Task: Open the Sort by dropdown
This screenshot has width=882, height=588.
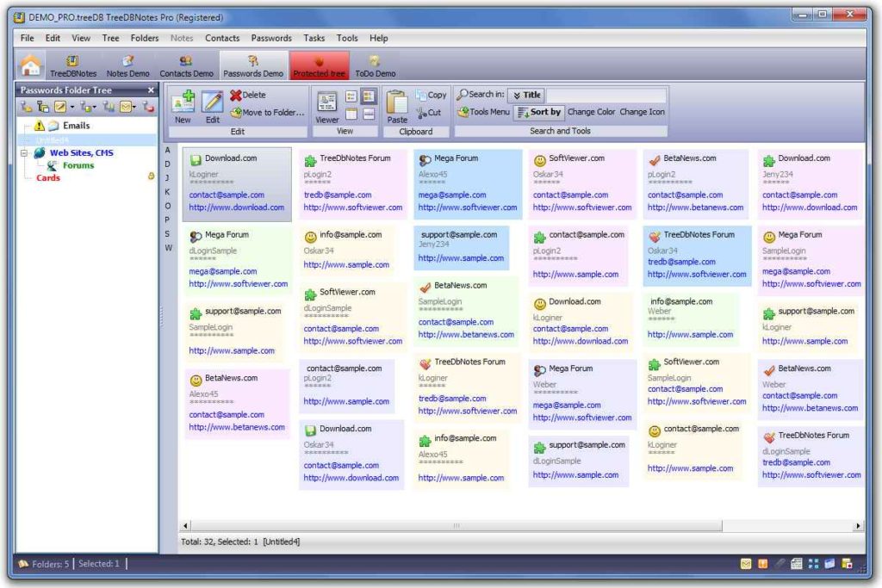Action: tap(539, 112)
